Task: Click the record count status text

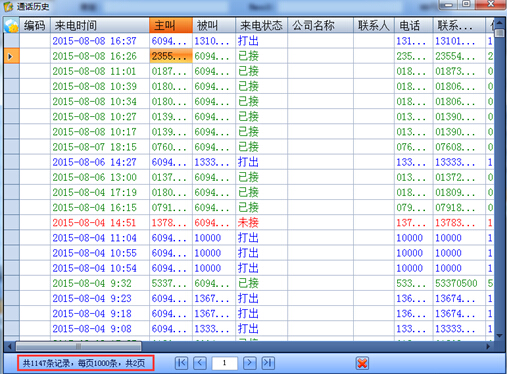Action: coord(84,363)
